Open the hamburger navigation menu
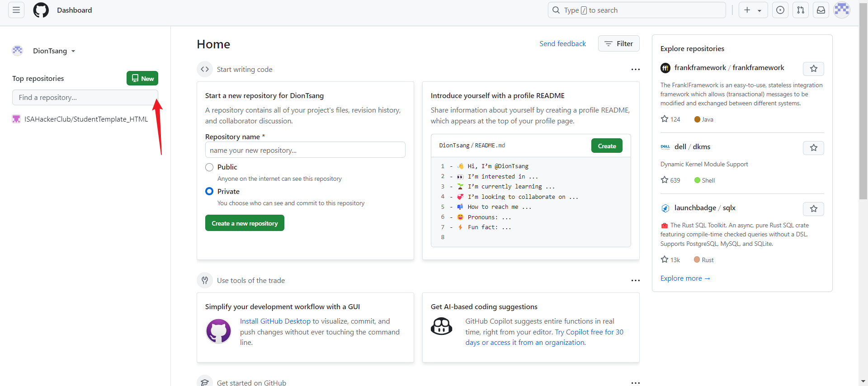 [x=16, y=10]
